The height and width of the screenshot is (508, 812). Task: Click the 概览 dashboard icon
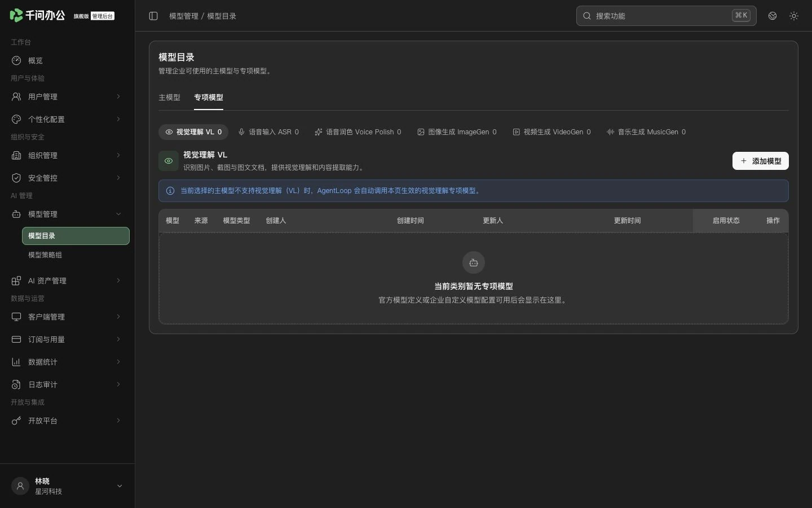(16, 60)
